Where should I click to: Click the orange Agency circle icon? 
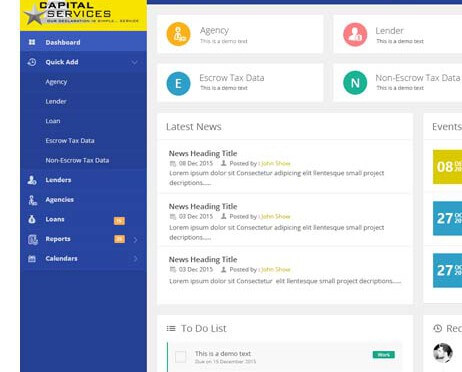pos(178,34)
